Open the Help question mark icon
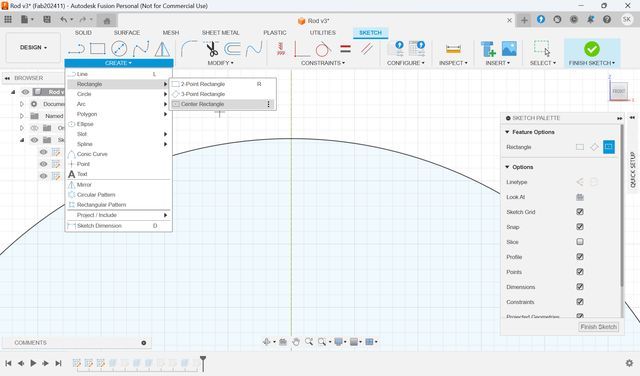This screenshot has height=376, width=640. 607,20
